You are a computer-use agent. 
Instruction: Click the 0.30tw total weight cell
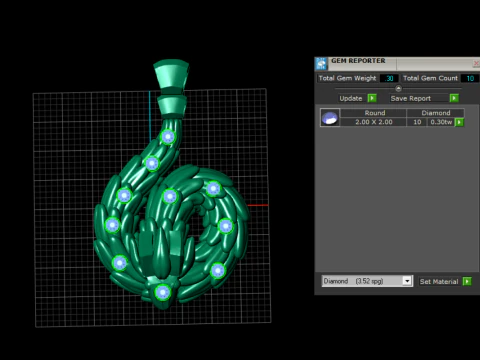click(441, 122)
